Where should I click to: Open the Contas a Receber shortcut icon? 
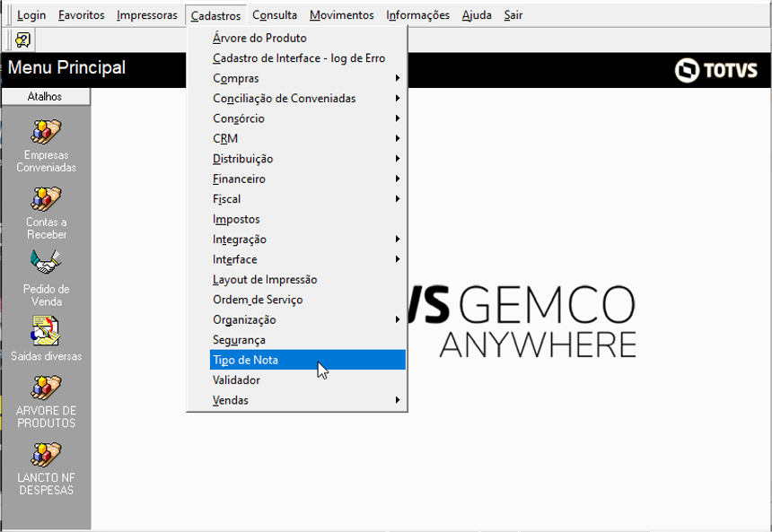[x=46, y=199]
